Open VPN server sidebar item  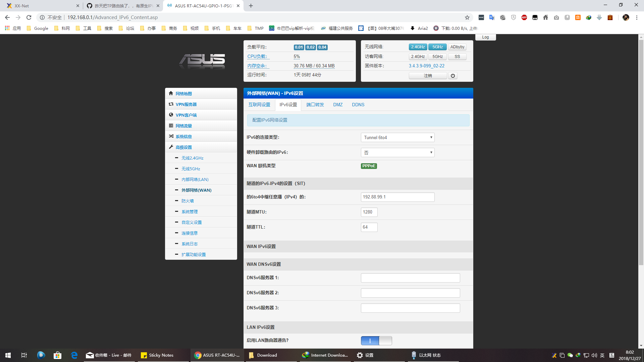pyautogui.click(x=186, y=104)
